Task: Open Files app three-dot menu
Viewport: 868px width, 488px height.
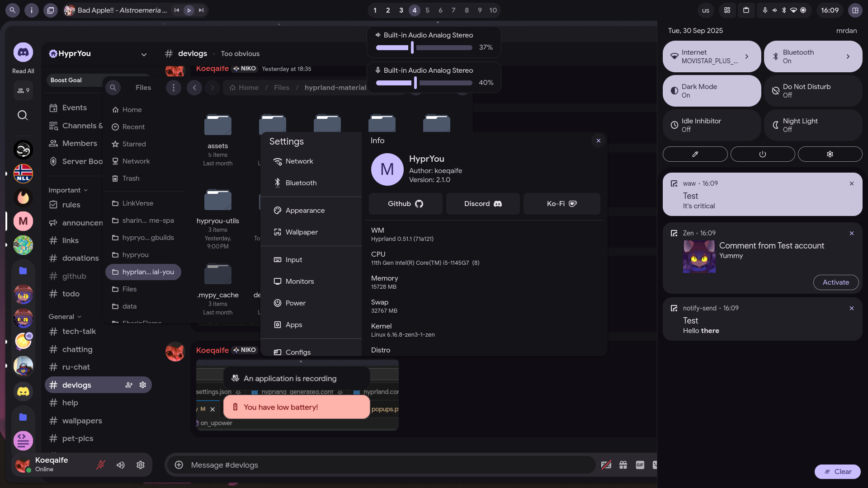Action: [x=173, y=88]
